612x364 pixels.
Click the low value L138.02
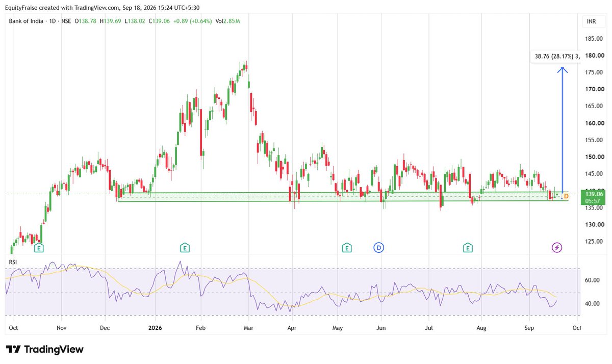click(135, 21)
